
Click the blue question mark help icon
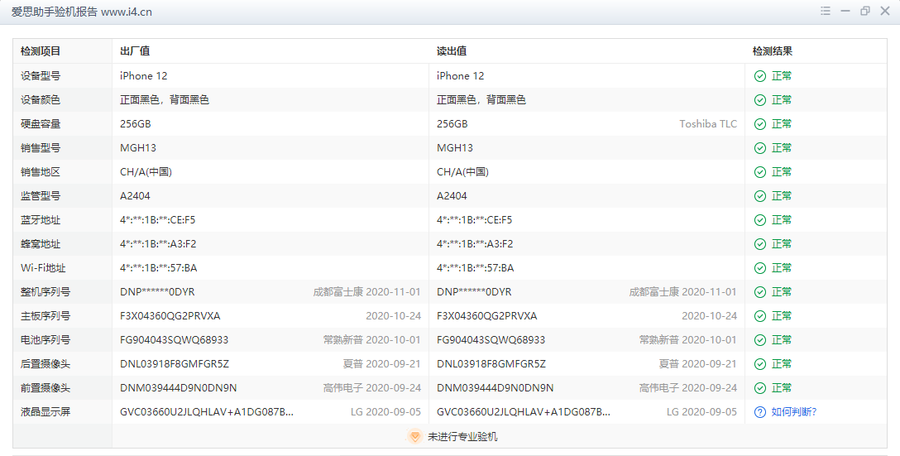[760, 412]
